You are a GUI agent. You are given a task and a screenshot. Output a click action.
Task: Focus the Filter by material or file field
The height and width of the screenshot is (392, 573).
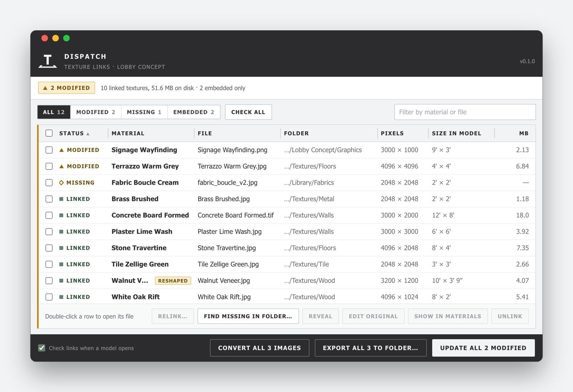pos(465,112)
